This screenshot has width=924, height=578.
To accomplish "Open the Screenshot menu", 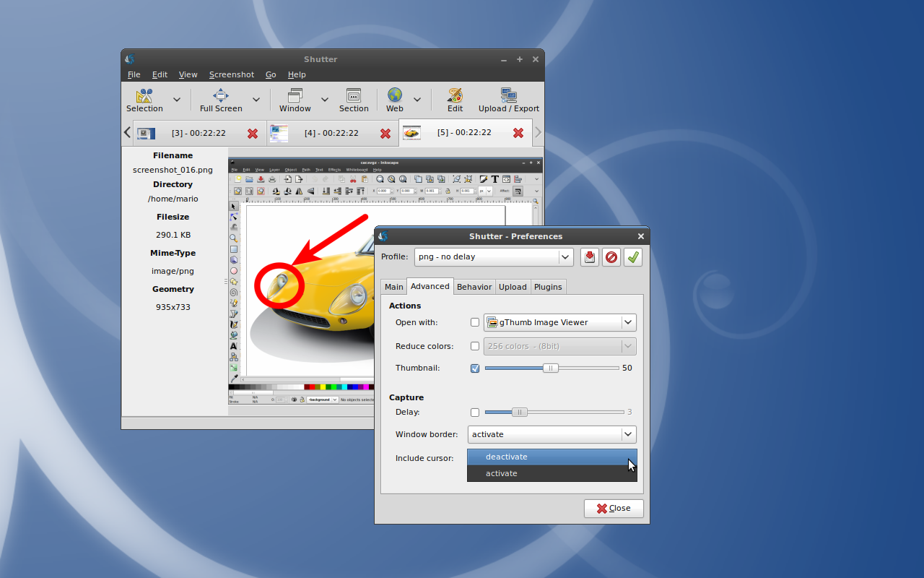I will (x=231, y=74).
